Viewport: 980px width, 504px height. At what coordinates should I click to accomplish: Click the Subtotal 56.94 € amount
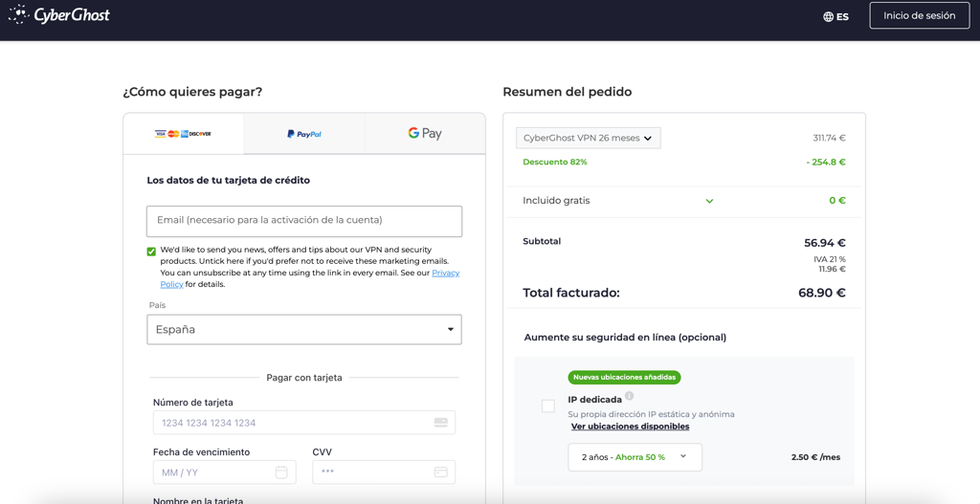[x=825, y=243]
